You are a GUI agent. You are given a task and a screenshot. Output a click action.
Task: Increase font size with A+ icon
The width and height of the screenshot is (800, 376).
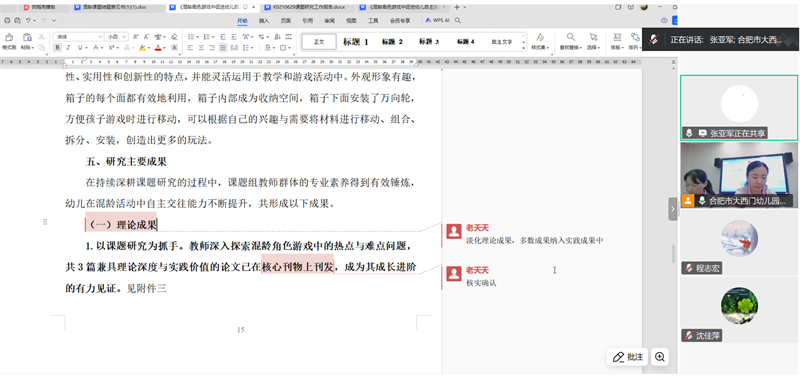point(136,37)
